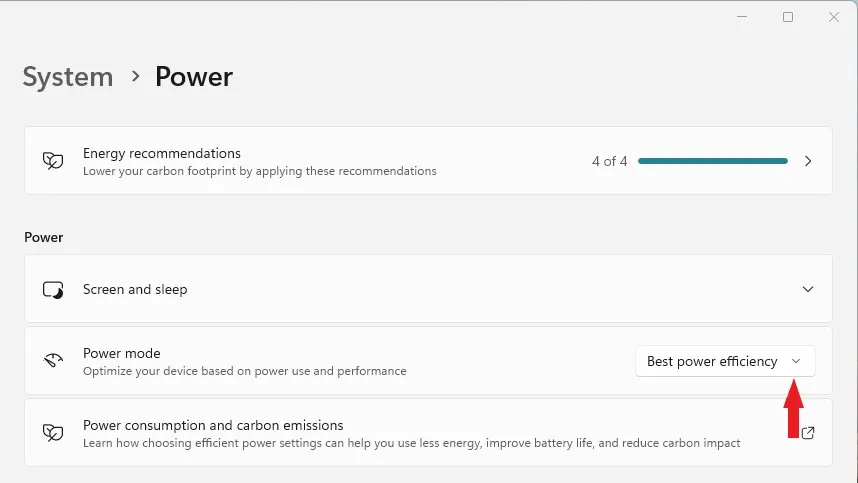Click the Power consumption leaf icon
The width and height of the screenshot is (858, 483).
tap(53, 432)
